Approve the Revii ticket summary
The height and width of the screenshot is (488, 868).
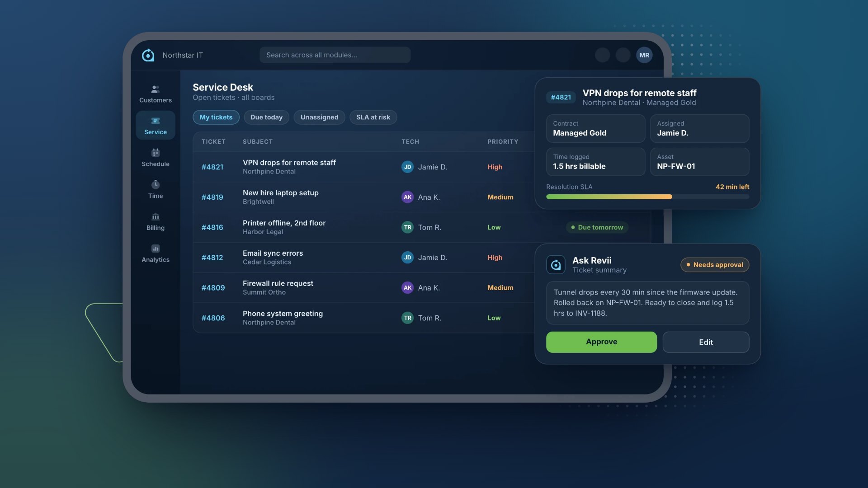click(601, 342)
